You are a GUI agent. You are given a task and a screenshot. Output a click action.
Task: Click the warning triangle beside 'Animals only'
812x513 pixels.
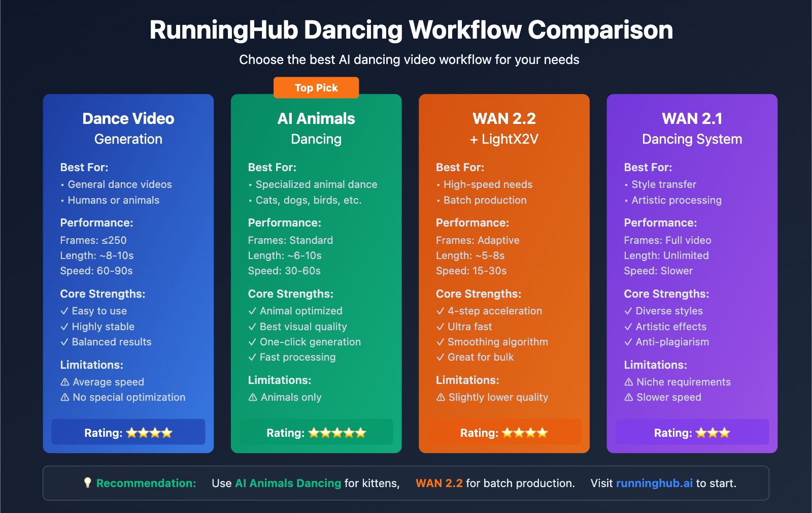coord(254,397)
